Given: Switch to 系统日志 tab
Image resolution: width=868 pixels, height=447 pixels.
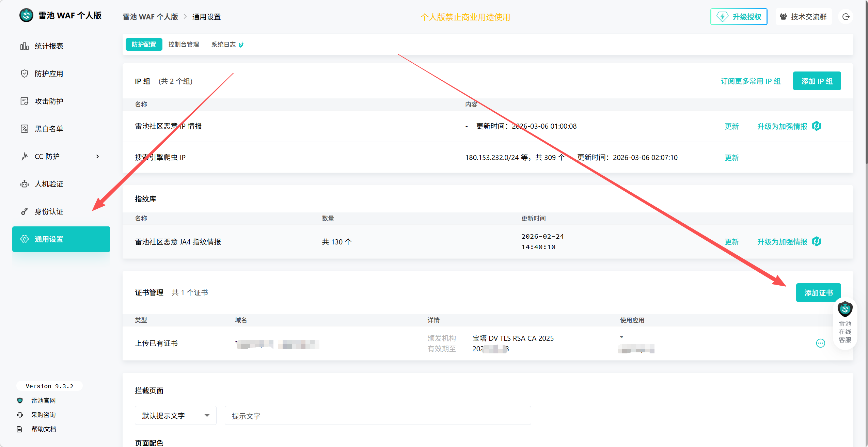Looking at the screenshot, I should click(223, 44).
